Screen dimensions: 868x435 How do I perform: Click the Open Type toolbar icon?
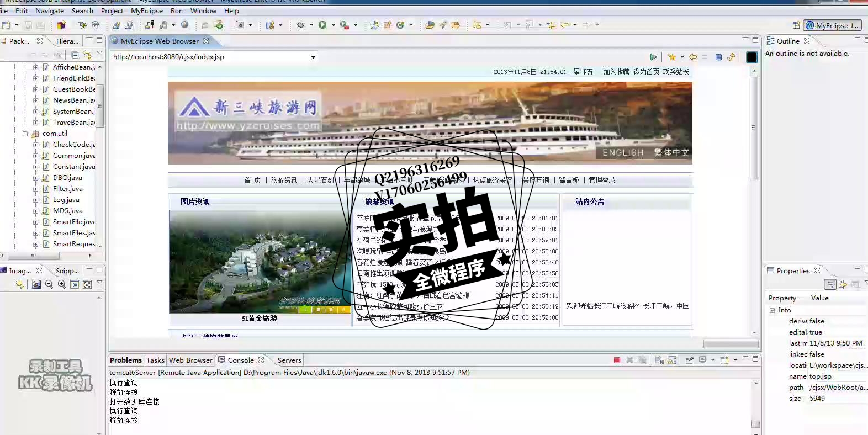click(x=430, y=25)
